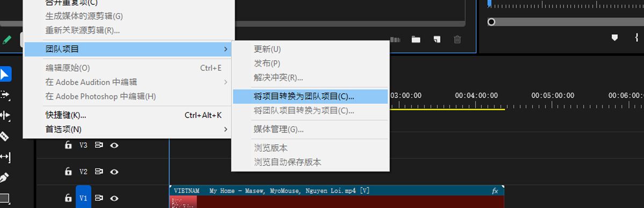Click the red clip thumbnail on V1
The width and height of the screenshot is (644, 208).
coord(184,202)
